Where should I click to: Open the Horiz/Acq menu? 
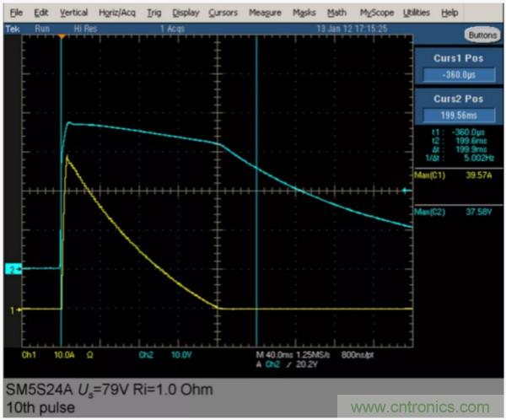[118, 13]
